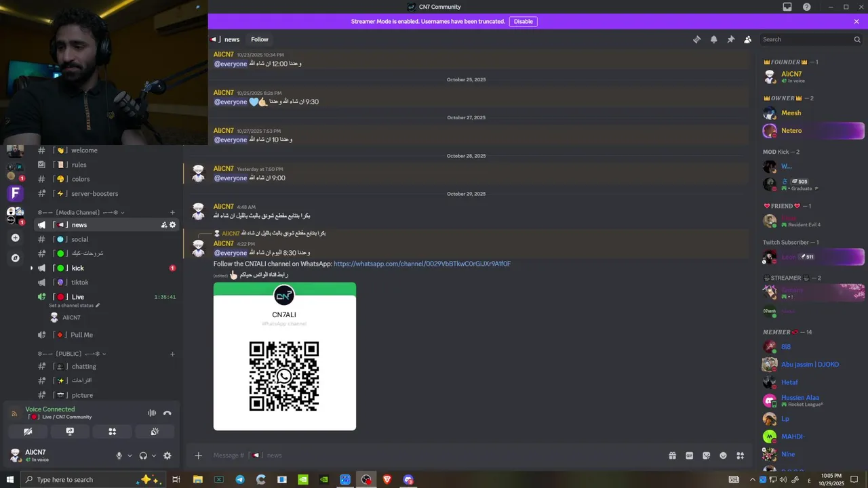Open the Threads icon in channel header
Viewport: 868px width, 488px height.
coord(696,39)
